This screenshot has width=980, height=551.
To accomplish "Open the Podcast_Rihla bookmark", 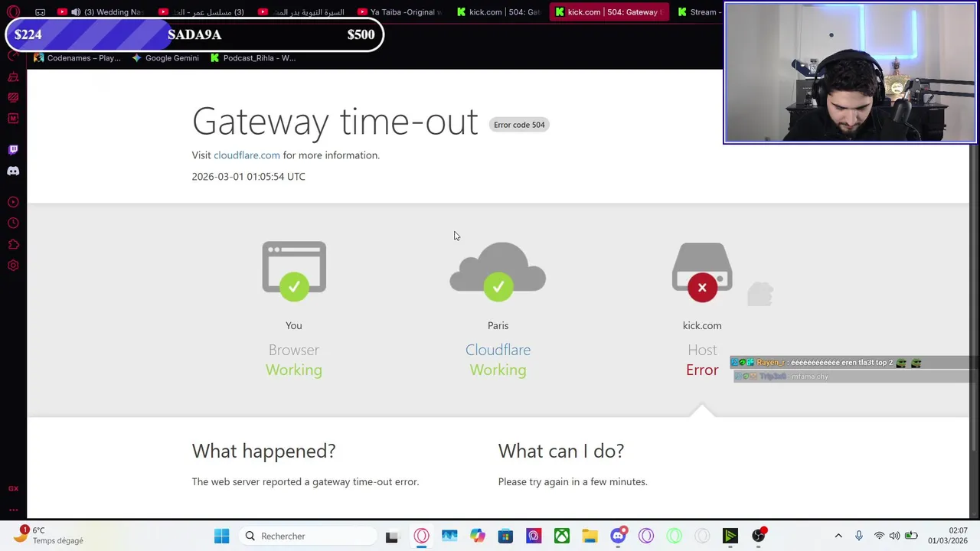I will coord(253,58).
